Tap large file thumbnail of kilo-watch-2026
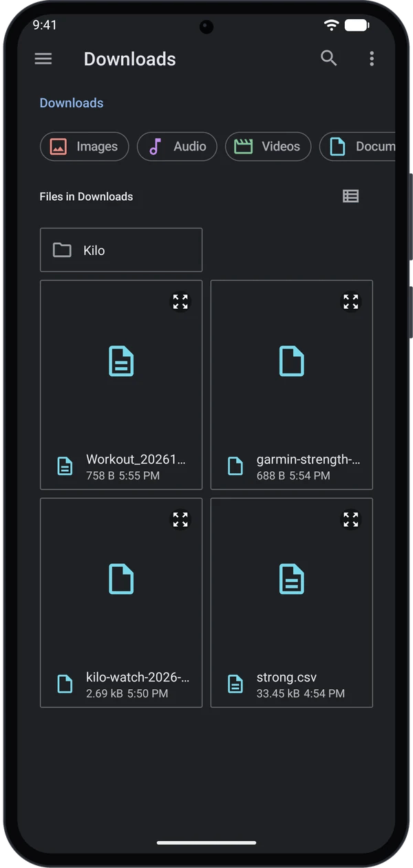 point(121,579)
